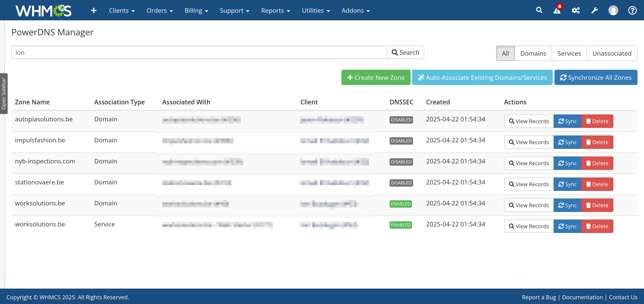Open the sidebar tab on left edge

[x=4, y=94]
